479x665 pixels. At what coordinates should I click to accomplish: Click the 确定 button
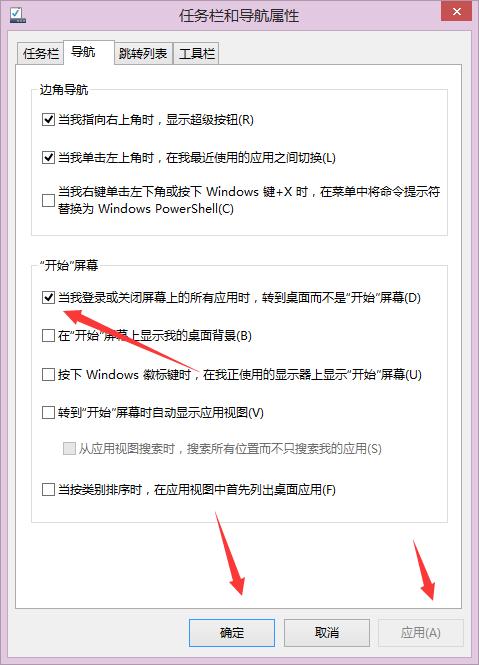coord(232,633)
